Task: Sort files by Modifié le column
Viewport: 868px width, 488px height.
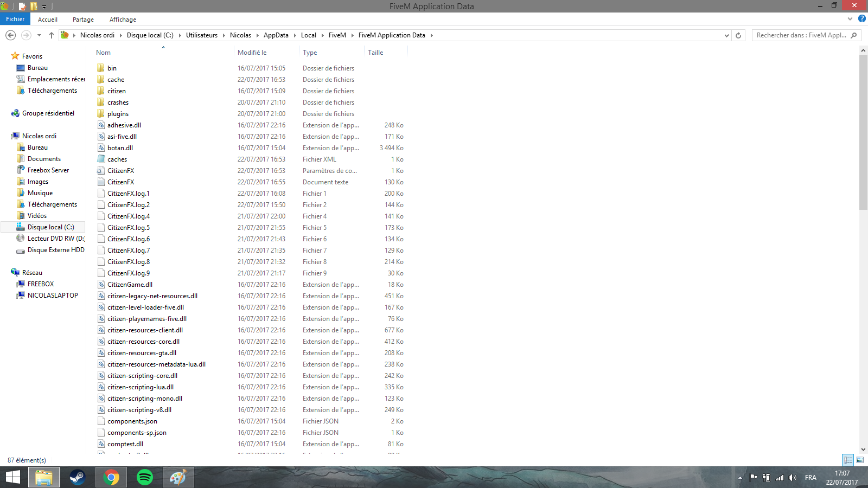Action: tap(252, 53)
